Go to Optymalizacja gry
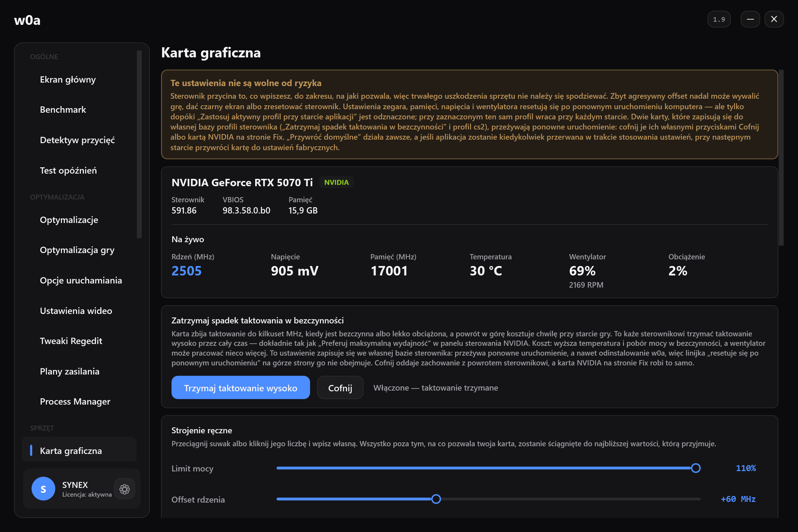Viewport: 798px width, 532px height. point(79,250)
